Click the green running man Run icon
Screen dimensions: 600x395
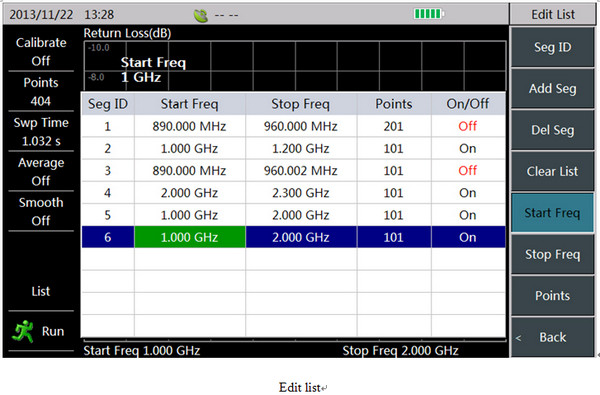coord(23,331)
